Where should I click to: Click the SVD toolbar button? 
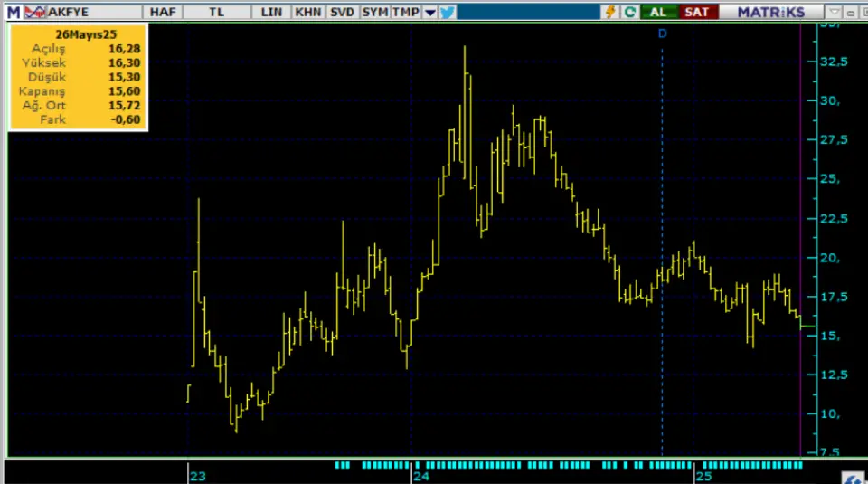point(342,12)
